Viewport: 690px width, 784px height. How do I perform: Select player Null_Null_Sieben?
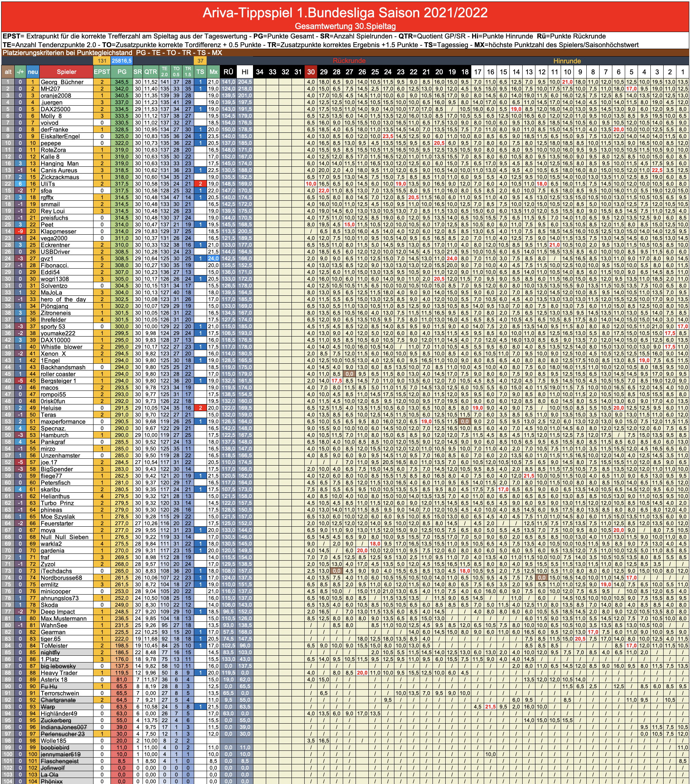(64, 537)
